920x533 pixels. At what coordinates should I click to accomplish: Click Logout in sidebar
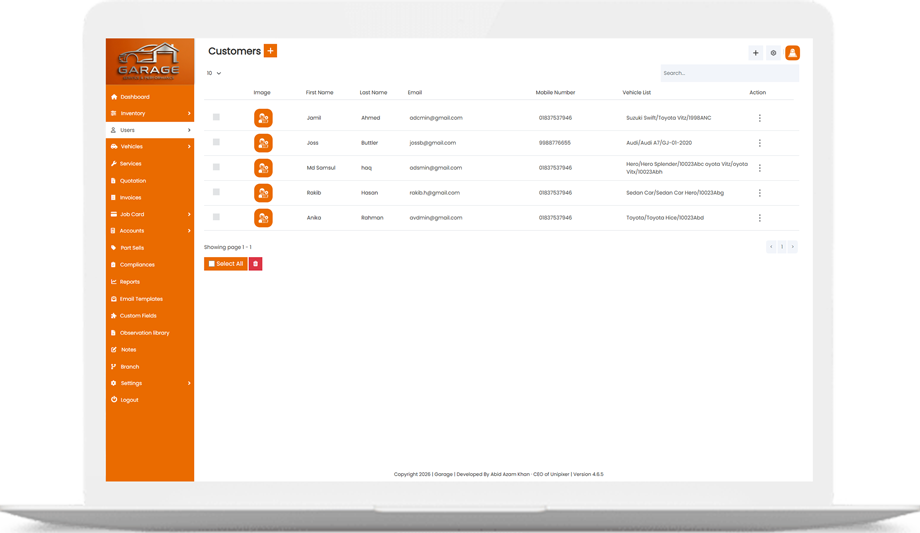point(150,400)
